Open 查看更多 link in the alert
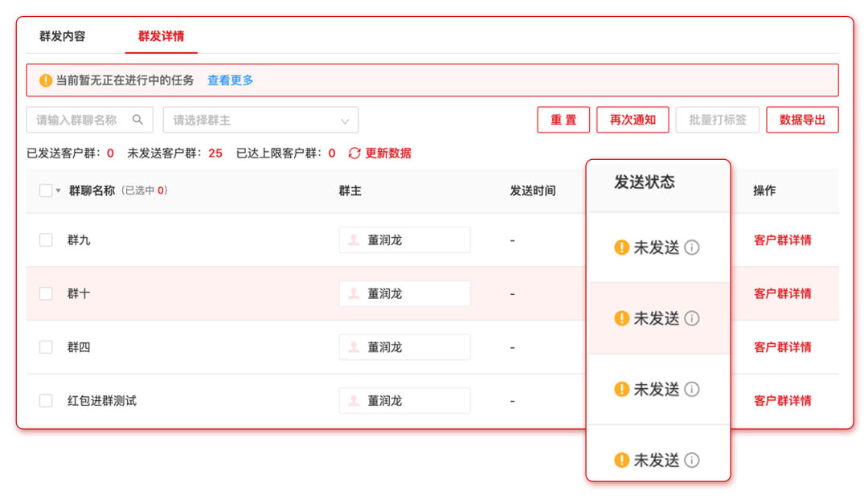The image size is (868, 499). pos(231,80)
